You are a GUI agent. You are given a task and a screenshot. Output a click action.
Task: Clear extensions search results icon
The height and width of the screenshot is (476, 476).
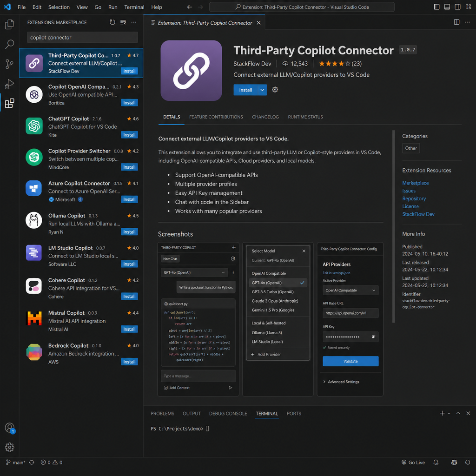tap(123, 22)
